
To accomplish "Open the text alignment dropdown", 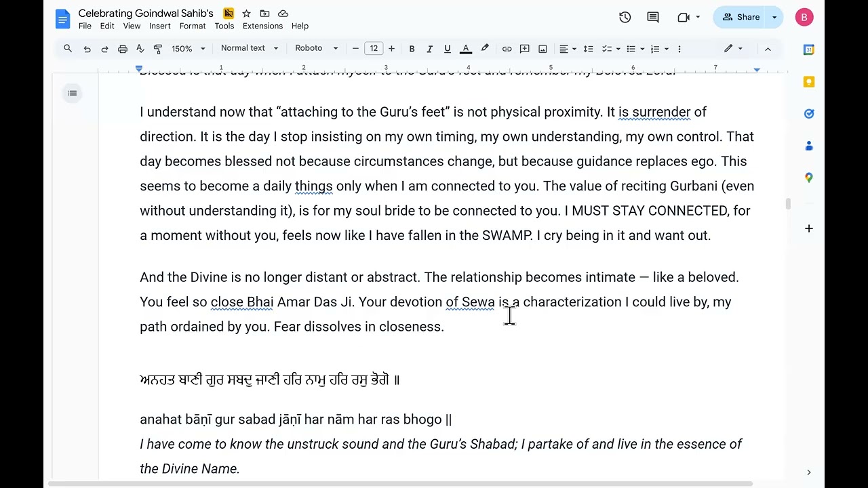I will pyautogui.click(x=568, y=49).
